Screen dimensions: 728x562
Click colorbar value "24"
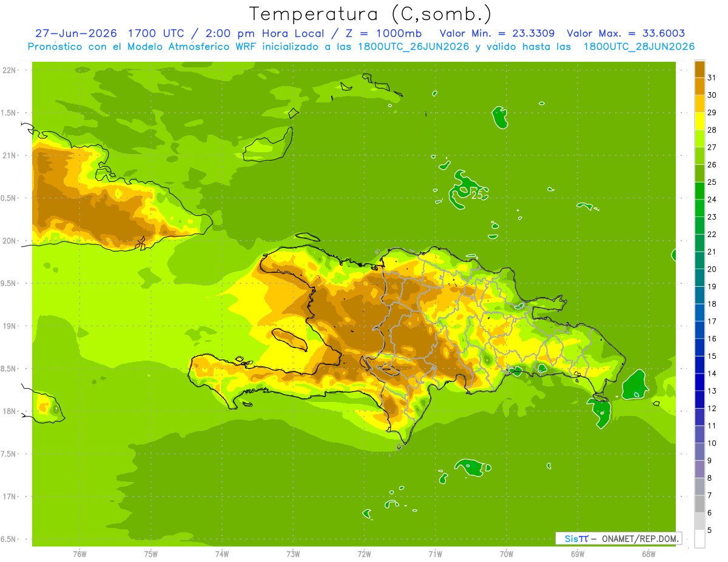click(712, 199)
